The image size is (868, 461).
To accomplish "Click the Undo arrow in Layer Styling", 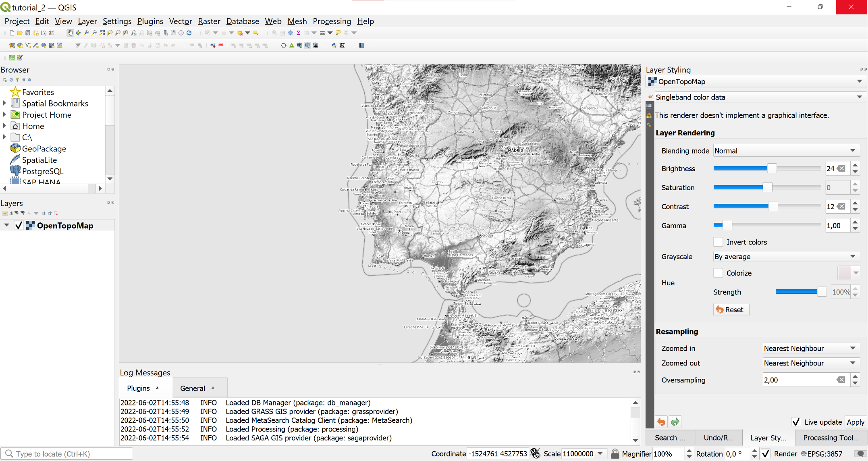I will pyautogui.click(x=661, y=422).
